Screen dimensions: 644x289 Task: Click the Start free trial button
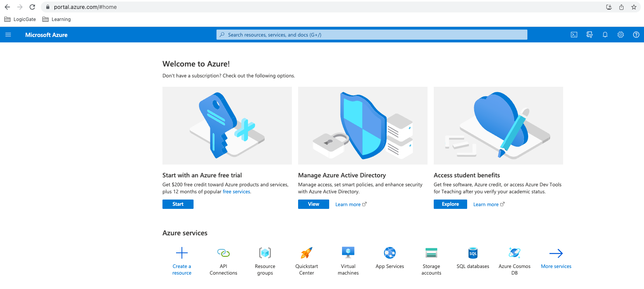[178, 204]
